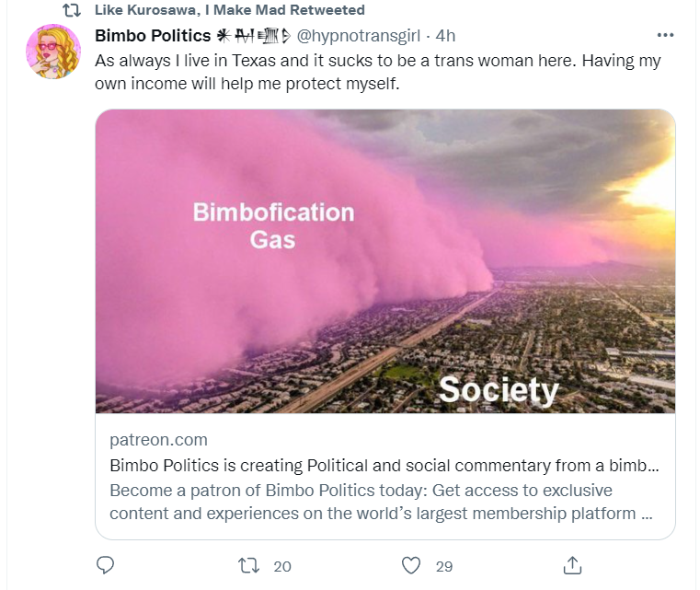
Task: Click the 'Society' caption in the card image
Action: (x=499, y=390)
